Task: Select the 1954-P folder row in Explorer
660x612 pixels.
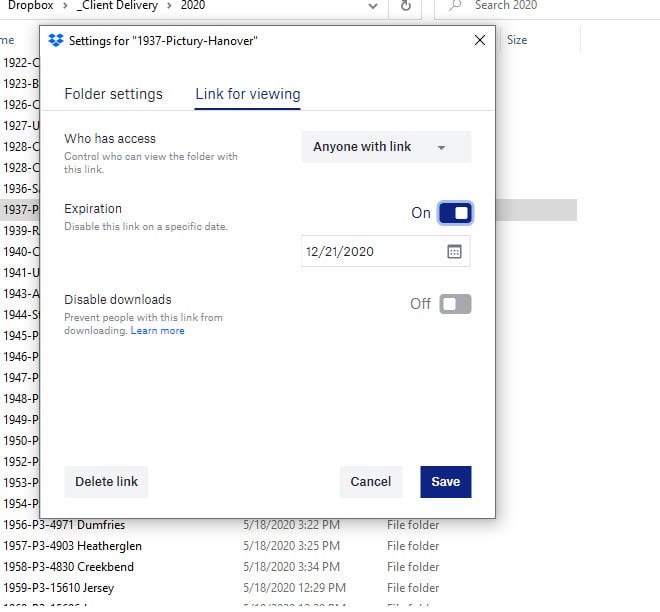Action: (20, 503)
